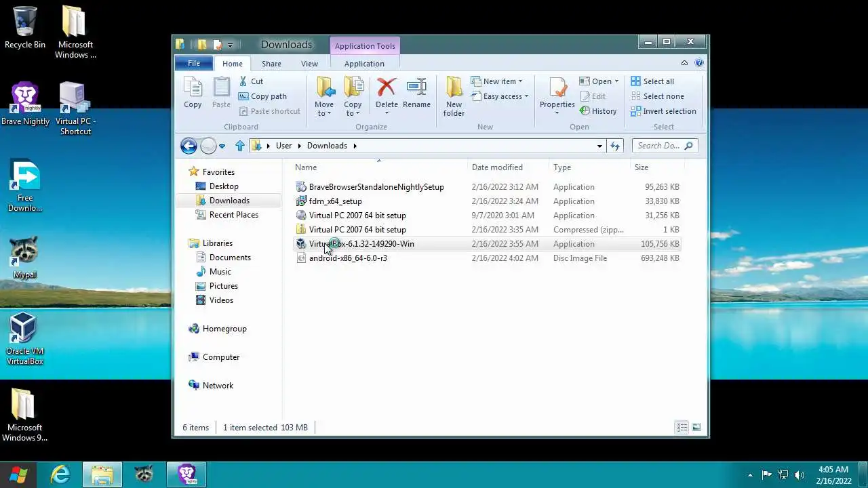Open Desktop under Favorites

coord(224,186)
